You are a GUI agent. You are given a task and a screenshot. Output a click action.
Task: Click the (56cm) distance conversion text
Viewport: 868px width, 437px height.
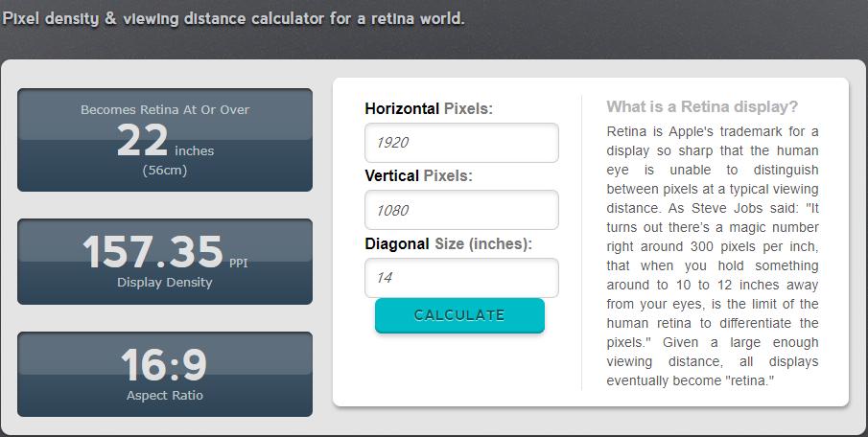coord(165,171)
